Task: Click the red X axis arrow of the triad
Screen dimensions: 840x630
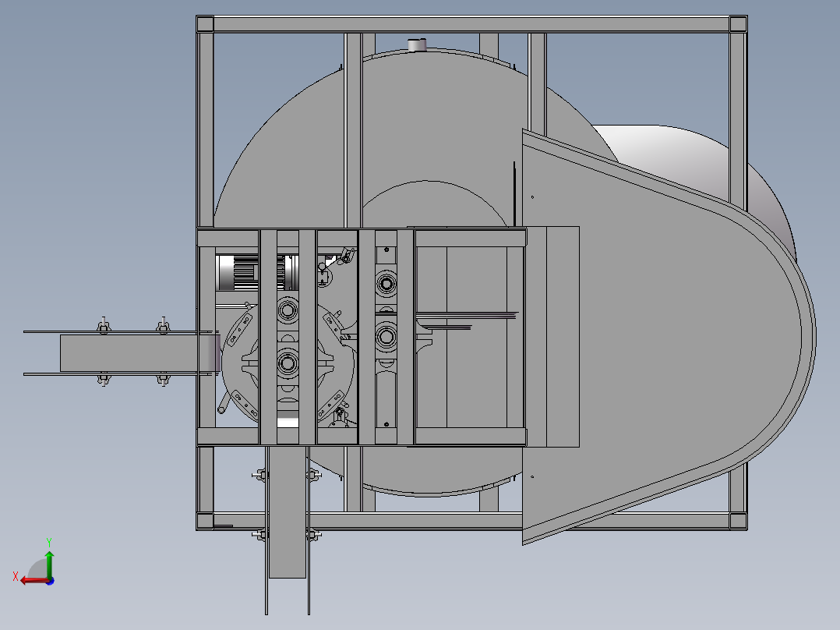Action: (34, 581)
